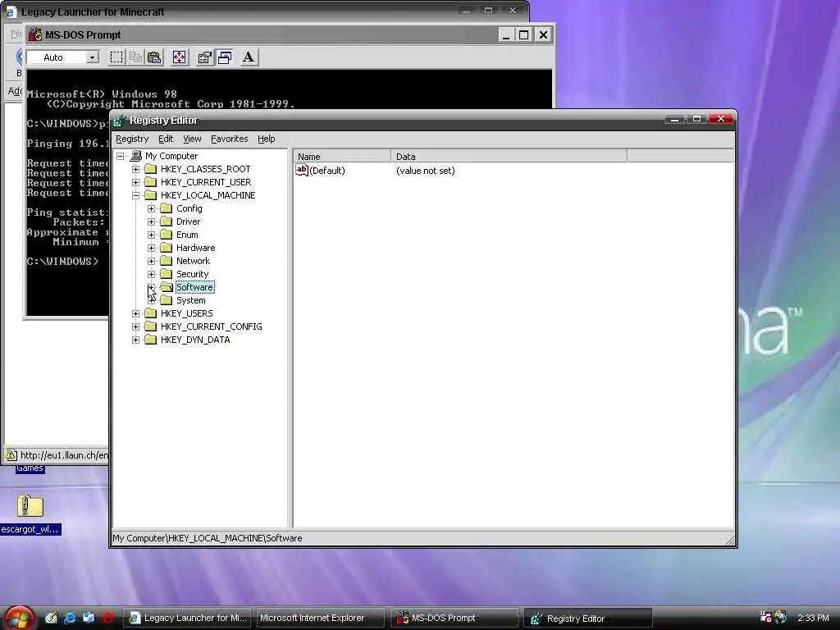Click the Registry Editor resize grip
Viewport: 840px width, 630px height.
pos(729,540)
